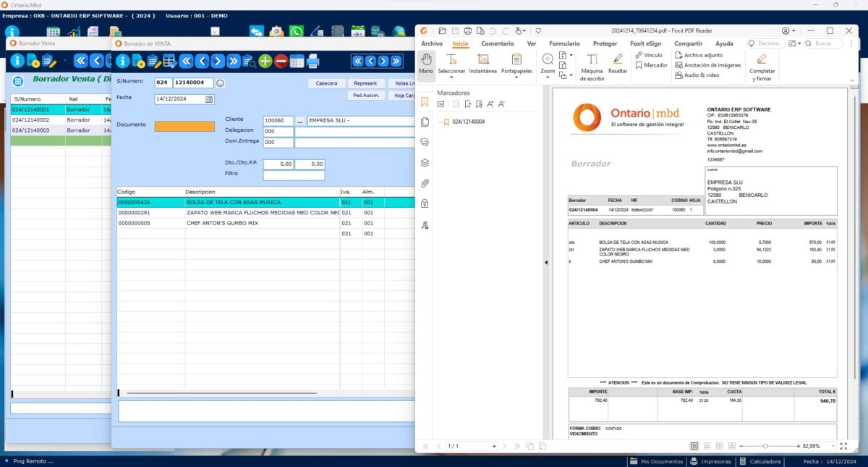This screenshot has height=467, width=868.
Task: Open the pages panel in Foxit sidebar
Action: [x=425, y=122]
